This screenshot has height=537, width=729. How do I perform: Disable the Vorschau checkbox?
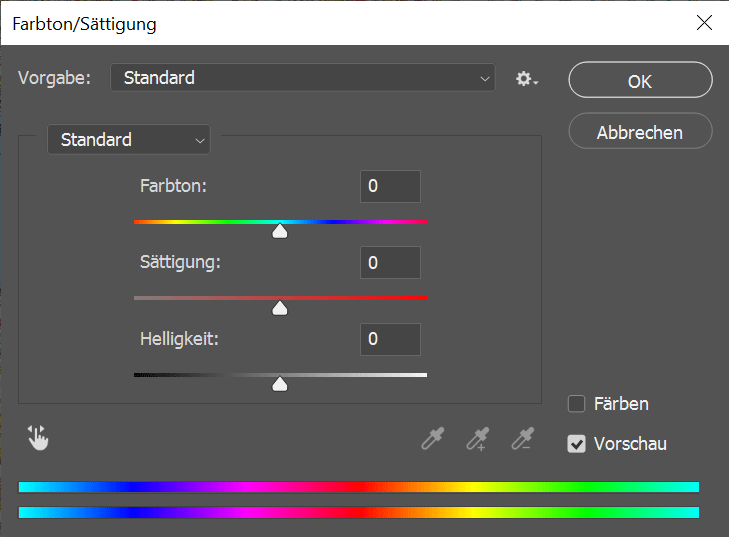pos(577,444)
